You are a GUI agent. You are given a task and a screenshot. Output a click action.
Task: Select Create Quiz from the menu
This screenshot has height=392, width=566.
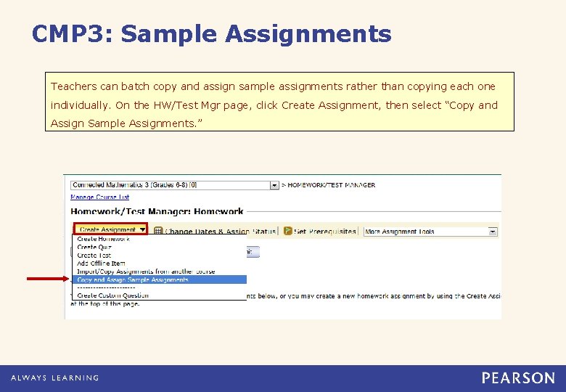click(94, 248)
